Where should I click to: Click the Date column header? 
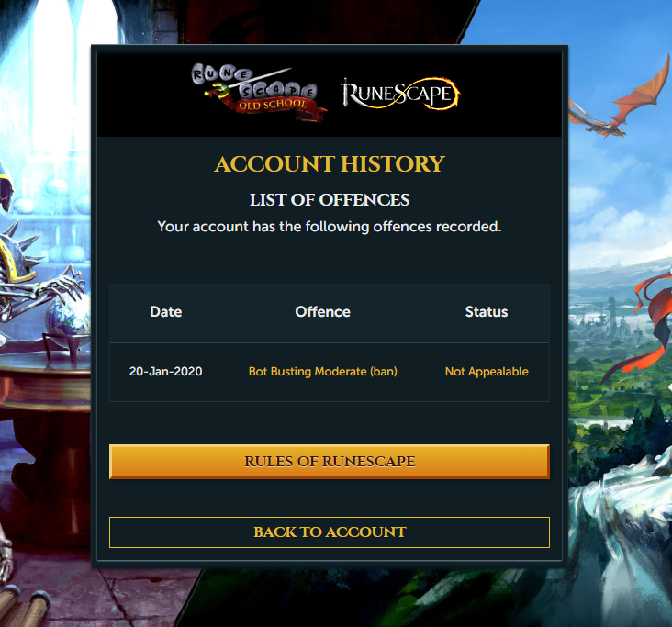(x=166, y=311)
